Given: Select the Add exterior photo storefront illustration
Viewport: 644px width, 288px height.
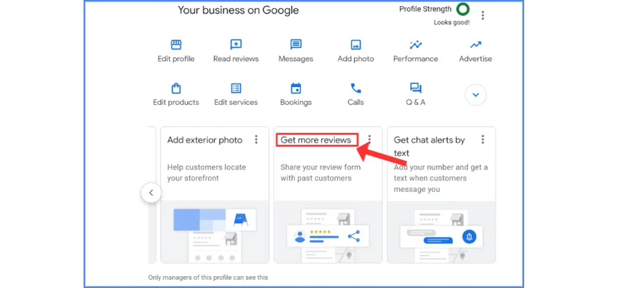Looking at the screenshot, I should tap(214, 232).
